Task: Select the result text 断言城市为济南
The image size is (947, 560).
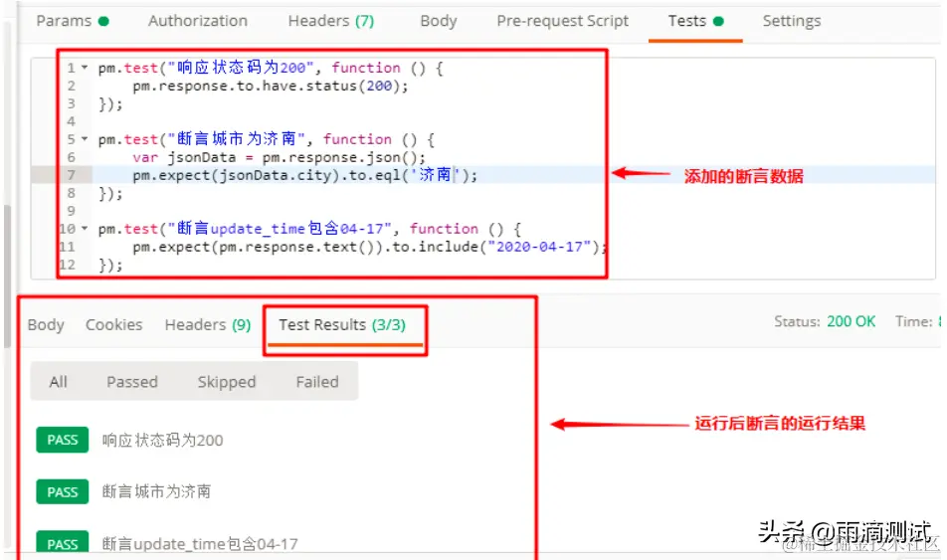Action: [x=156, y=491]
